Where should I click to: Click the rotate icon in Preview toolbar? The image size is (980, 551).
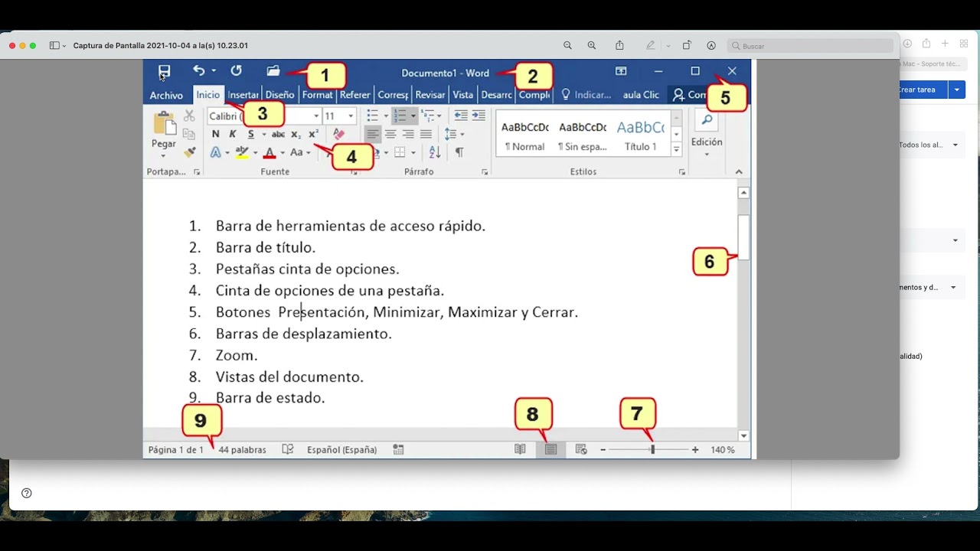687,45
